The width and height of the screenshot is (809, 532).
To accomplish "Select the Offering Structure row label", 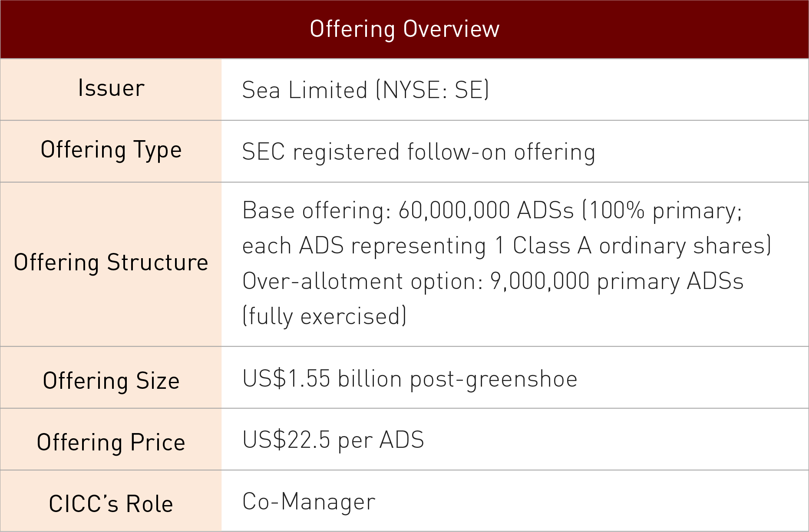I will (111, 263).
